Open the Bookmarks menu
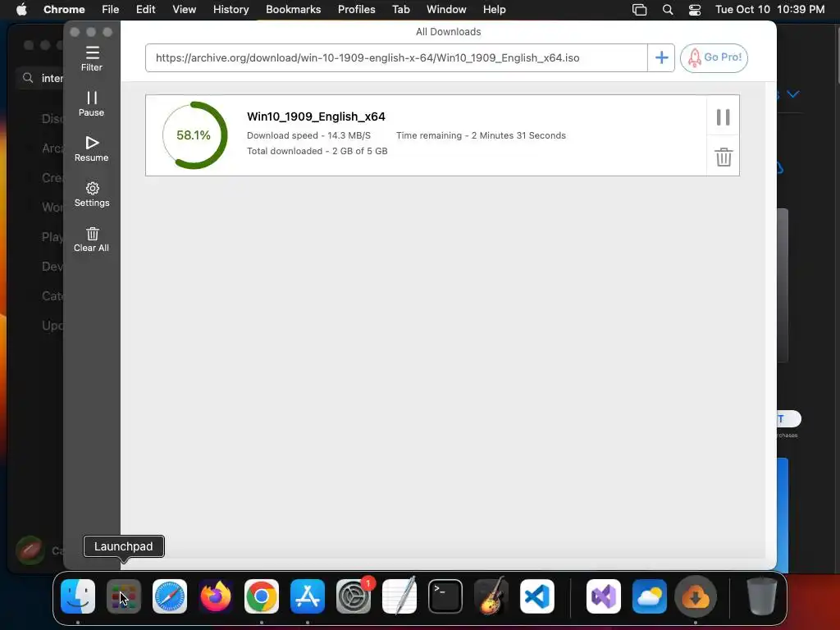This screenshot has width=840, height=630. (294, 9)
